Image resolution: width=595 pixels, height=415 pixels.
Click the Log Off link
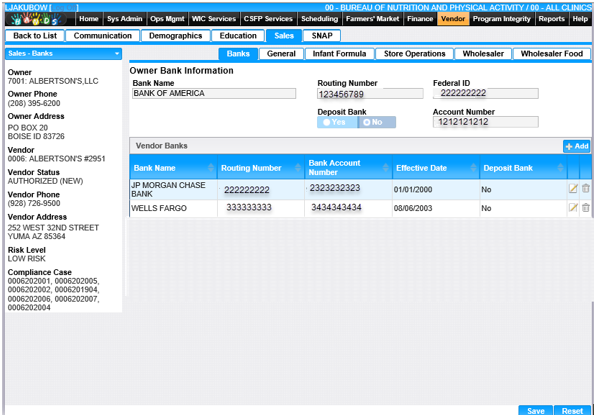coord(63,8)
